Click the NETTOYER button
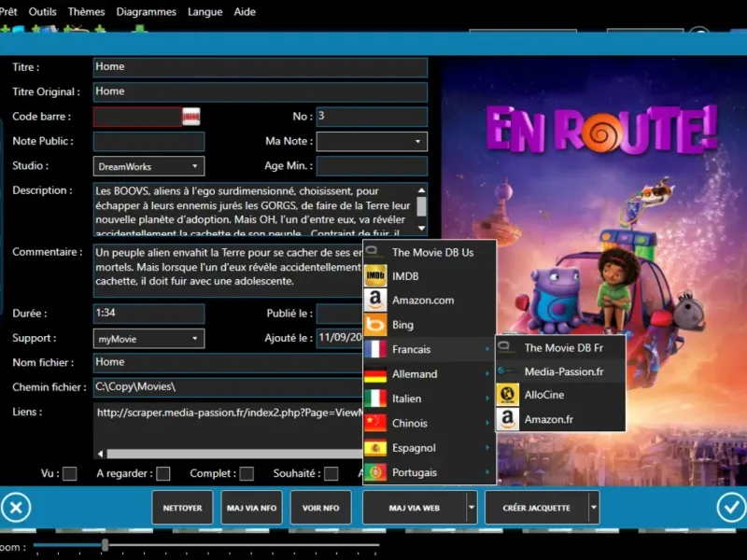Viewport: 747px width, 560px height. (182, 508)
